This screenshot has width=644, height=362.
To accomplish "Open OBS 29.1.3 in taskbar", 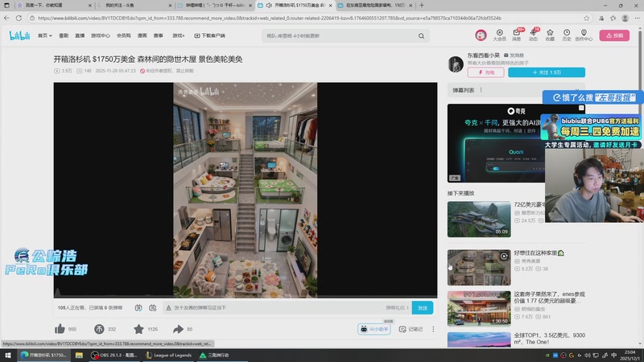I will click(x=114, y=355).
